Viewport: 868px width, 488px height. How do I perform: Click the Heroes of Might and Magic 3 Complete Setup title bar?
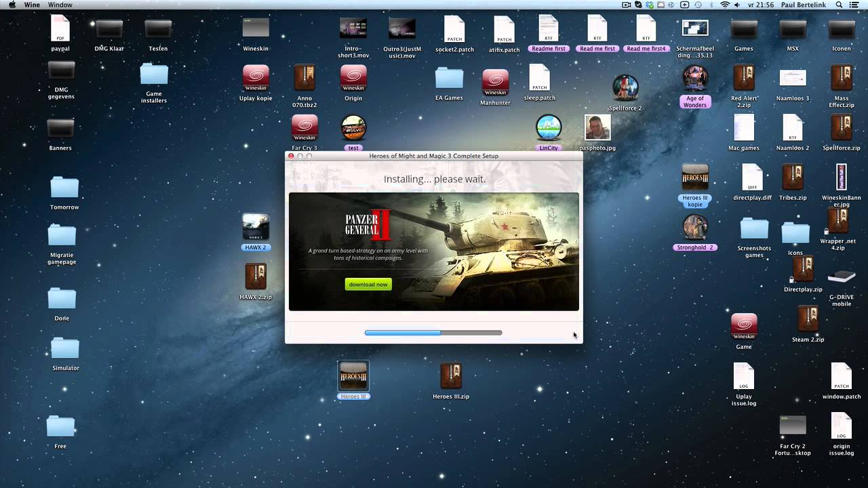(x=434, y=156)
